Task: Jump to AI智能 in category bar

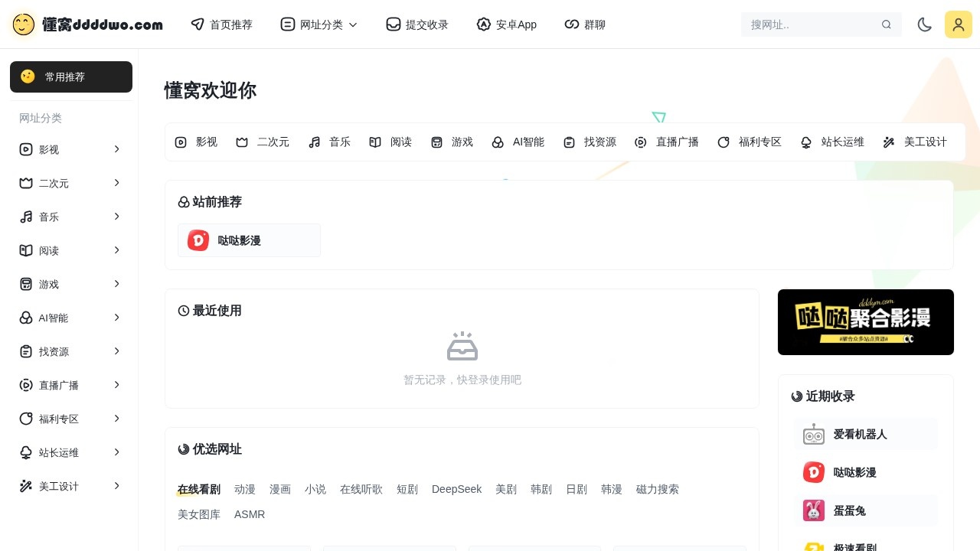Action: tap(518, 142)
